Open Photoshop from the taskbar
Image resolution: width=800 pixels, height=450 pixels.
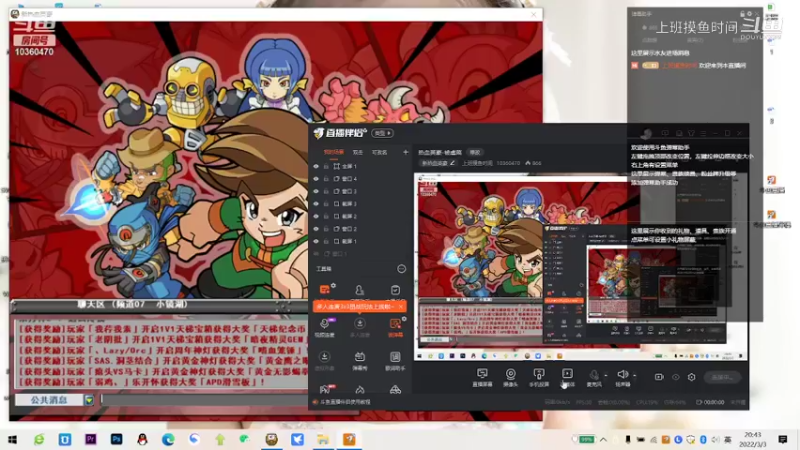116,439
